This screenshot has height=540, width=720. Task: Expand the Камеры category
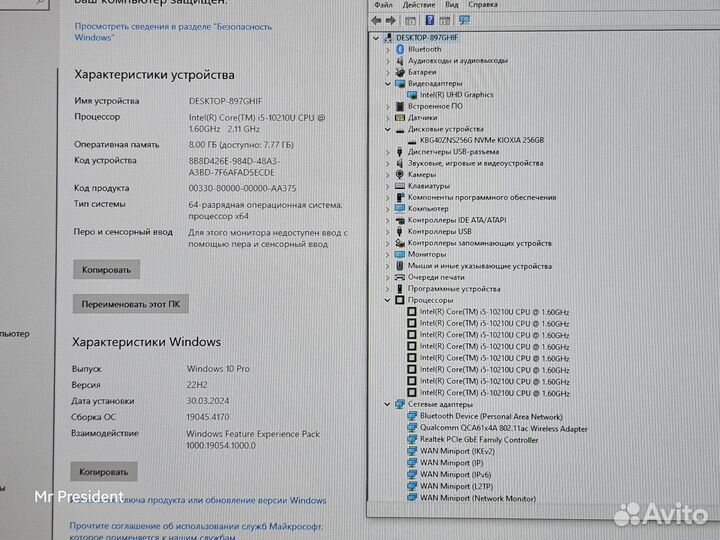(388, 175)
